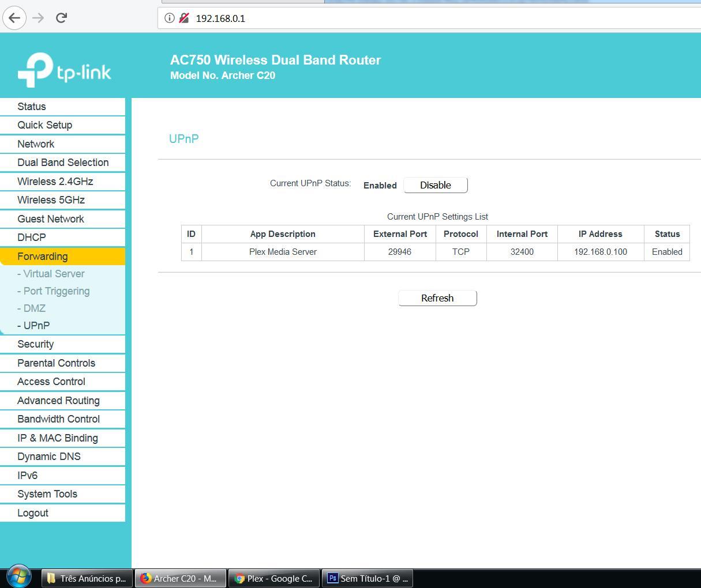Open Dual Band Selection in the sidebar
The image size is (701, 588).
click(x=62, y=163)
